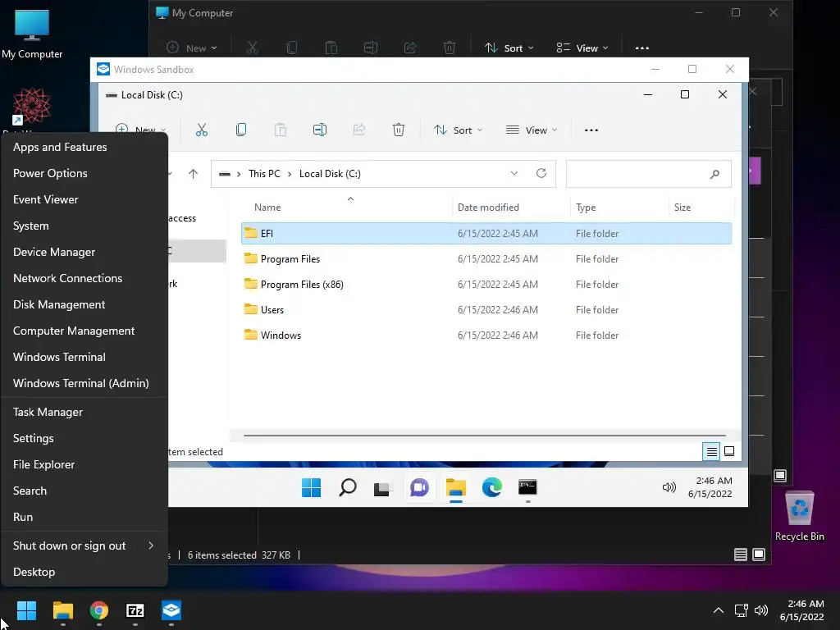Open View dropdown in Local Disk (C:) window
840x630 pixels.
click(532, 130)
